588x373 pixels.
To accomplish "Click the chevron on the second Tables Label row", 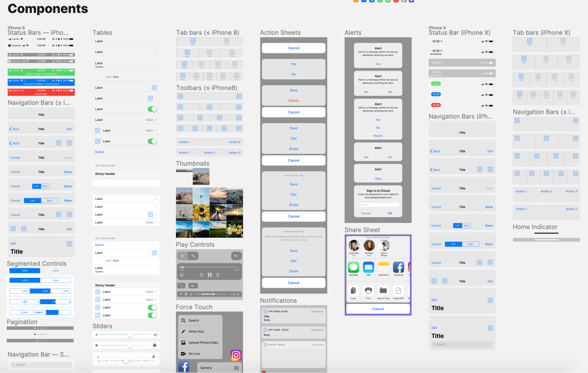I will click(x=156, y=52).
